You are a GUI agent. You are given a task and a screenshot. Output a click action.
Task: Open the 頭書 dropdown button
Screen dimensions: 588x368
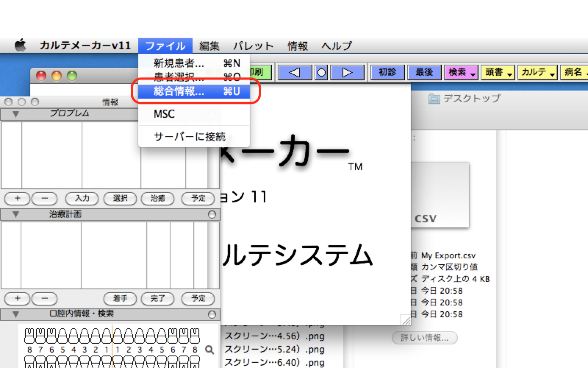(498, 72)
